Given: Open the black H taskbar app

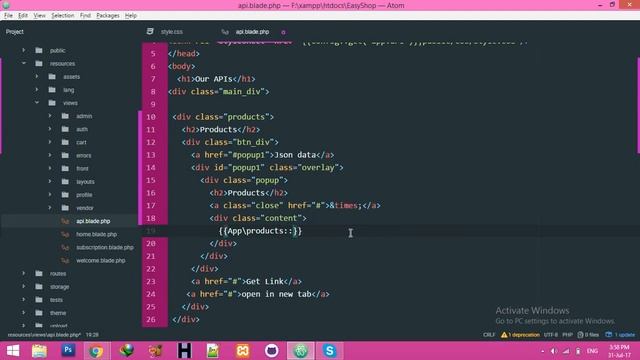Looking at the screenshot, I should coord(184,351).
